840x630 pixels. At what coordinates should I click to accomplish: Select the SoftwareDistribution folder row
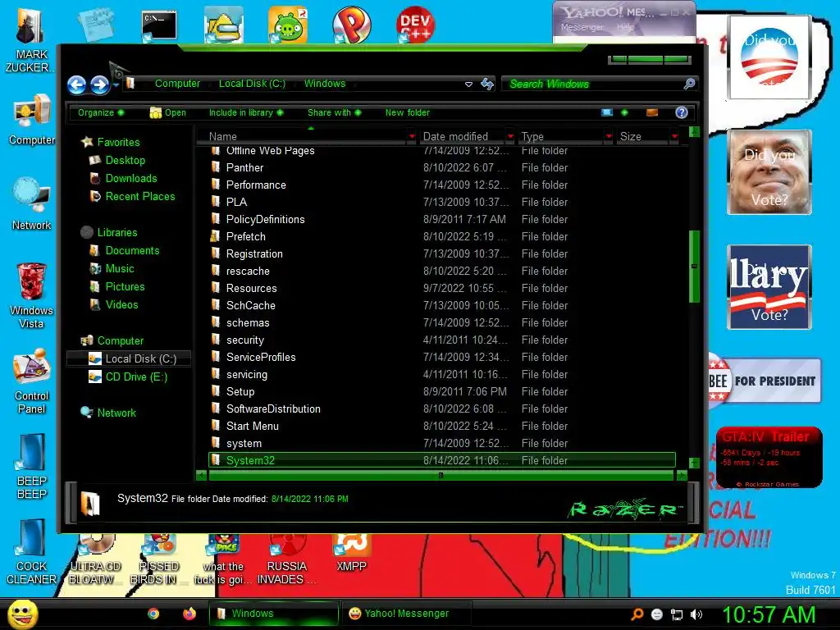click(442, 409)
